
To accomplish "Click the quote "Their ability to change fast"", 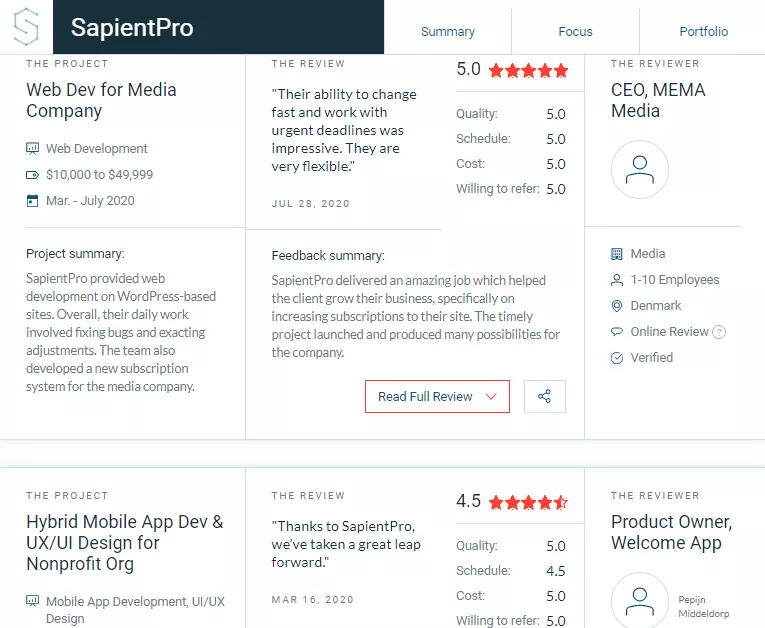I will click(x=344, y=130).
